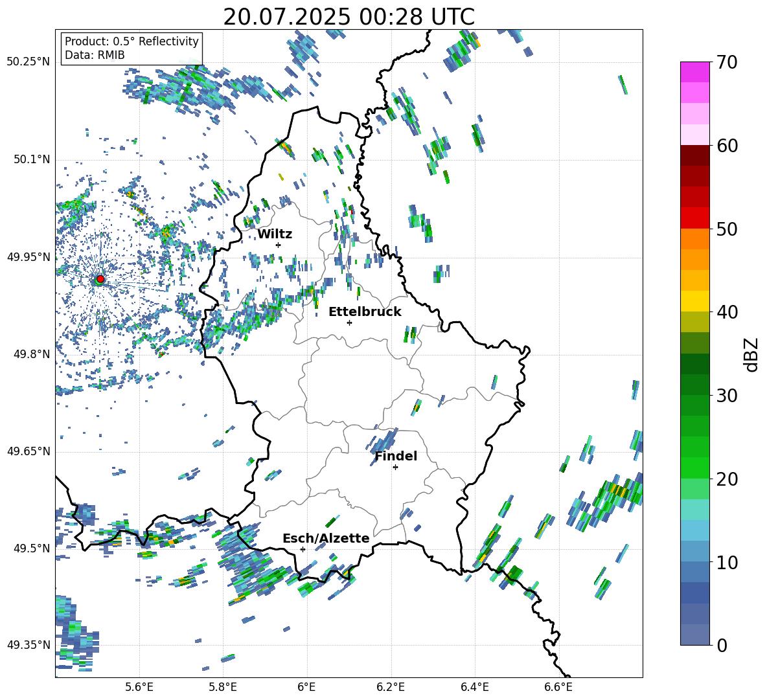Click the 50.1°N latitude label
The image size is (767, 700).
(x=32, y=159)
